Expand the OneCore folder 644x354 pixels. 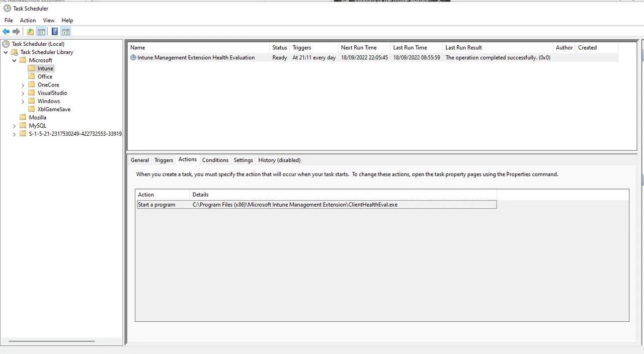(x=23, y=85)
